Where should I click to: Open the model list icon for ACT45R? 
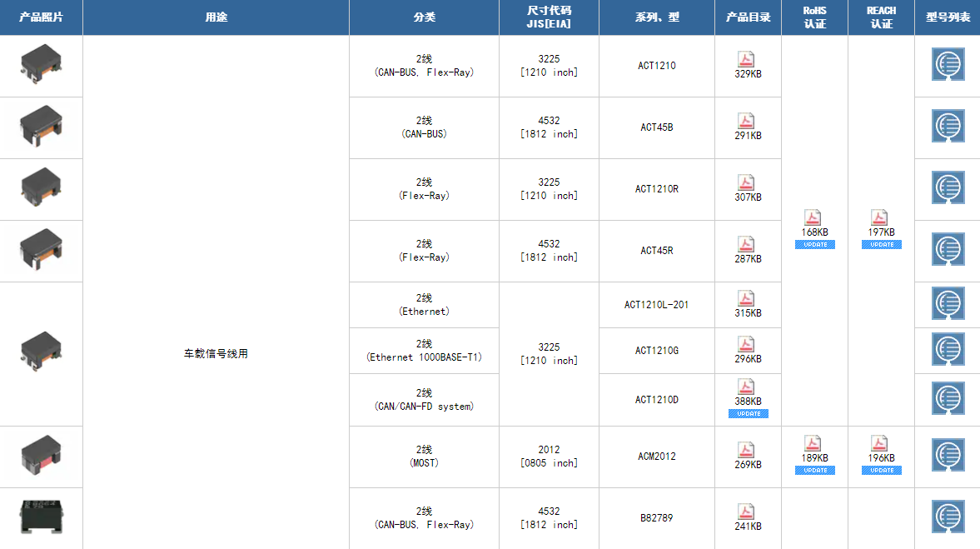click(948, 250)
